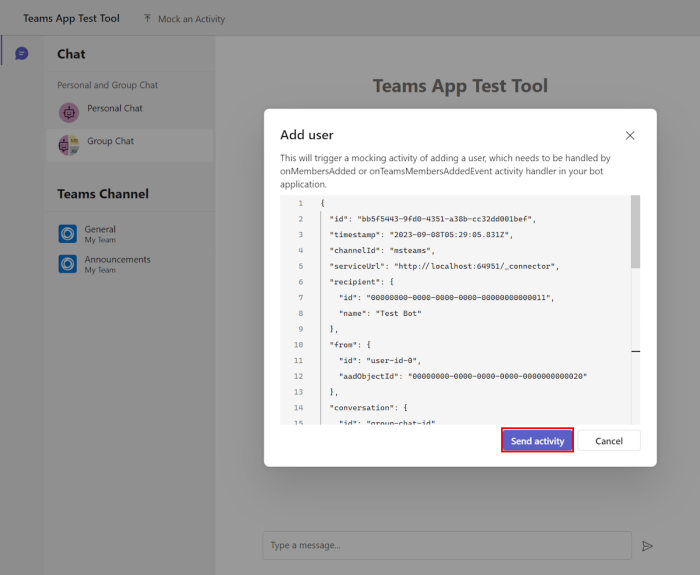Click the upload arrow icon beside Mock an Activity

click(x=147, y=18)
